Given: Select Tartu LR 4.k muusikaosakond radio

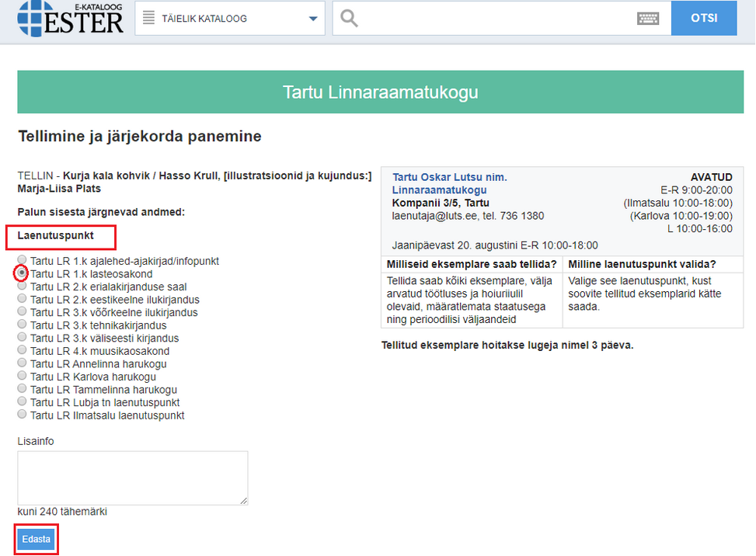Looking at the screenshot, I should pos(22,349).
